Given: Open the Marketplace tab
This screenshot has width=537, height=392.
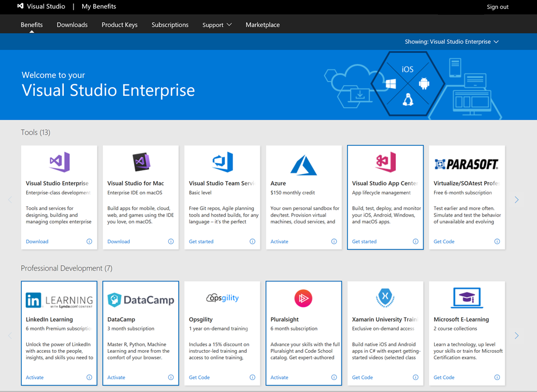Looking at the screenshot, I should (x=263, y=24).
